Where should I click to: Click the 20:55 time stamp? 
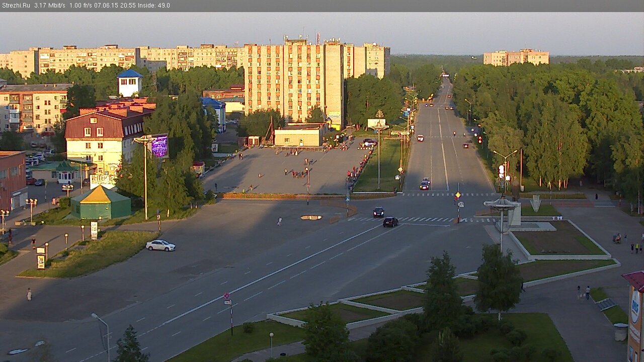pos(128,6)
